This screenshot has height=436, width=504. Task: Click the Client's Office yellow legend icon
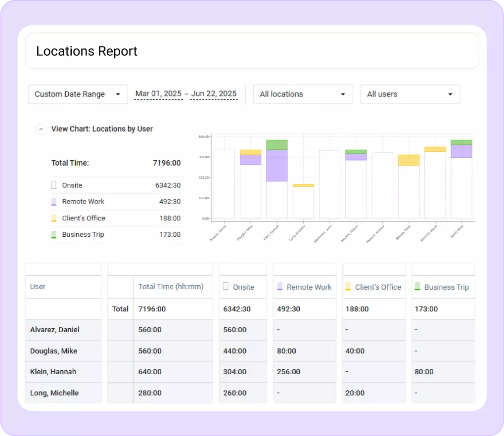click(53, 218)
